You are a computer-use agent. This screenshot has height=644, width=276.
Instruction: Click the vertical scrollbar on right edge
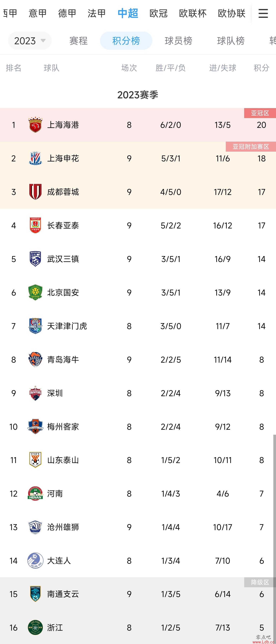click(274, 537)
